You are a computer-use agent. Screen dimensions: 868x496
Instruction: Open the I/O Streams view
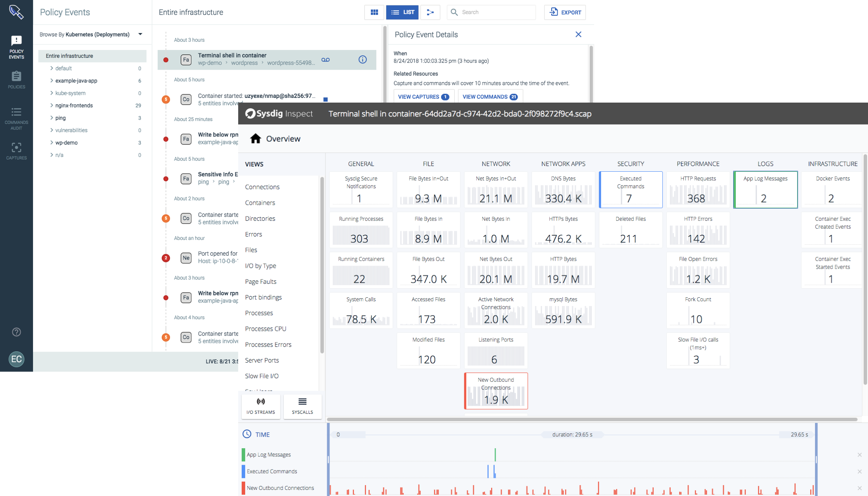(x=261, y=406)
